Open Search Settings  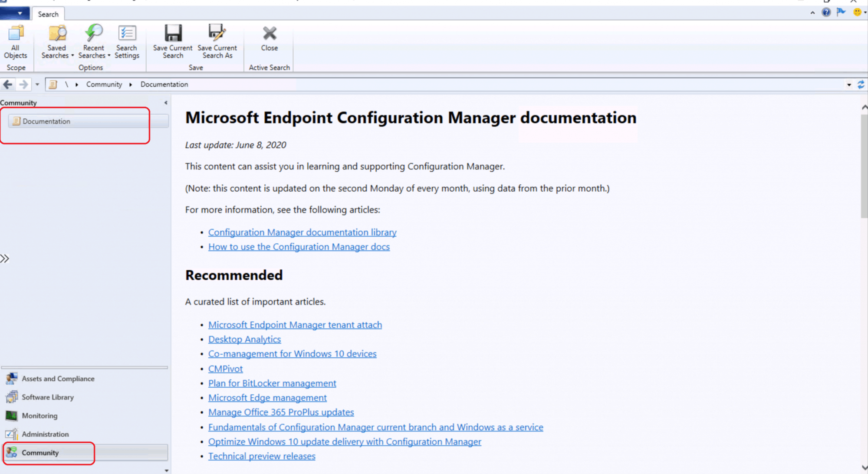coord(127,42)
